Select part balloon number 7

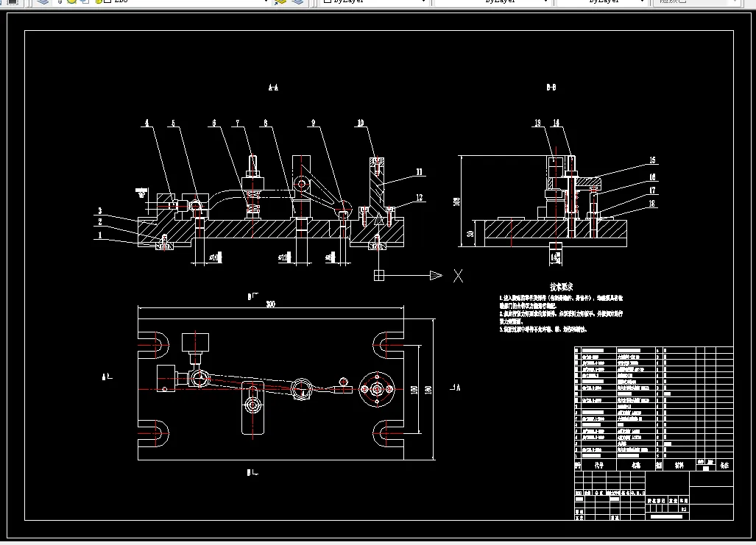237,123
